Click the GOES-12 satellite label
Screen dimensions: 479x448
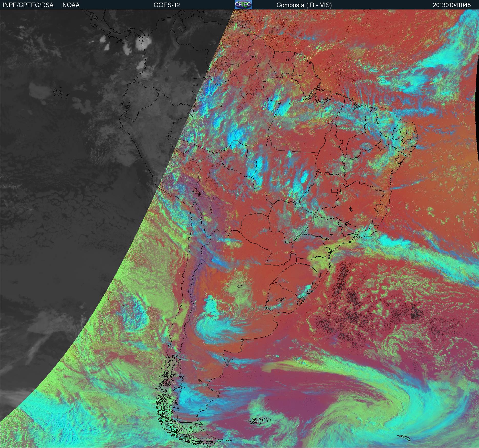point(166,5)
